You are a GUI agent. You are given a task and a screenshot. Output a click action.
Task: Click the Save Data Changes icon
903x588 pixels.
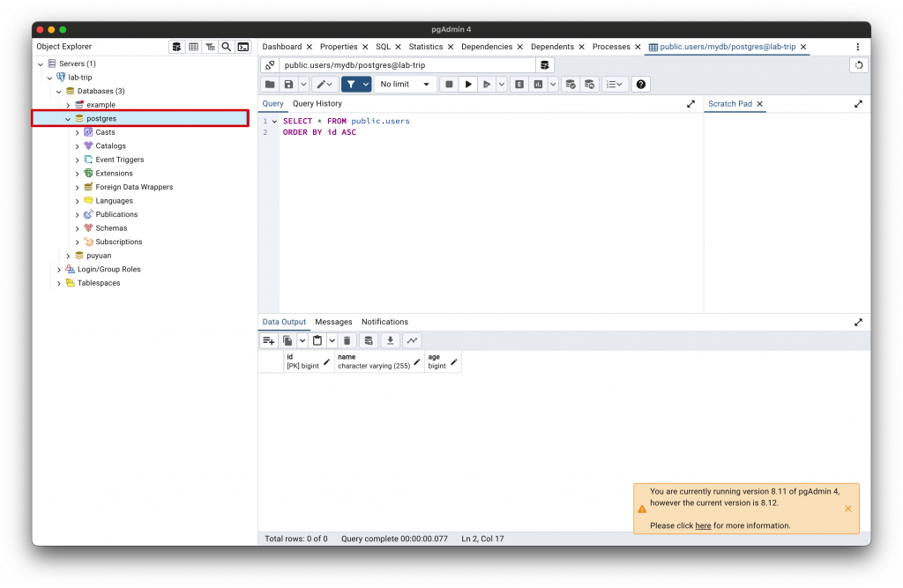(x=369, y=341)
